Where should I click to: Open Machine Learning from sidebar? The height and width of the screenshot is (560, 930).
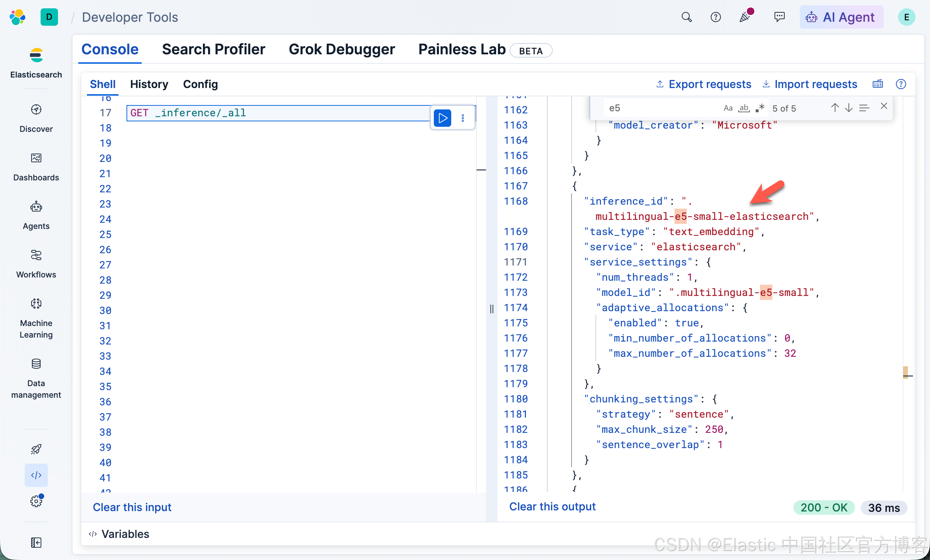[36, 319]
